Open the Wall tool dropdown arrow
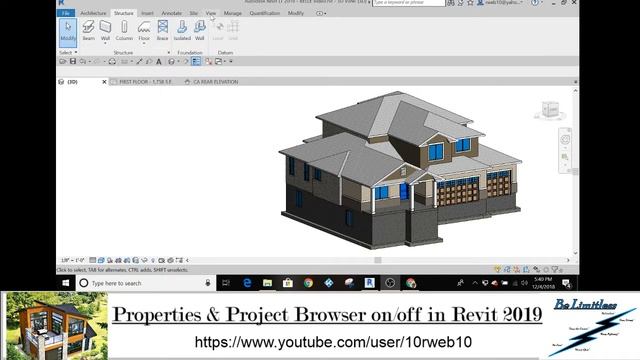640x360 pixels. (x=105, y=43)
